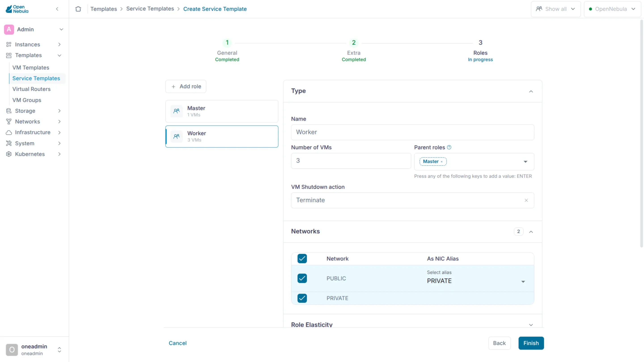Image resolution: width=644 pixels, height=362 pixels.
Task: Expand the System menu chevron
Action: click(x=59, y=143)
